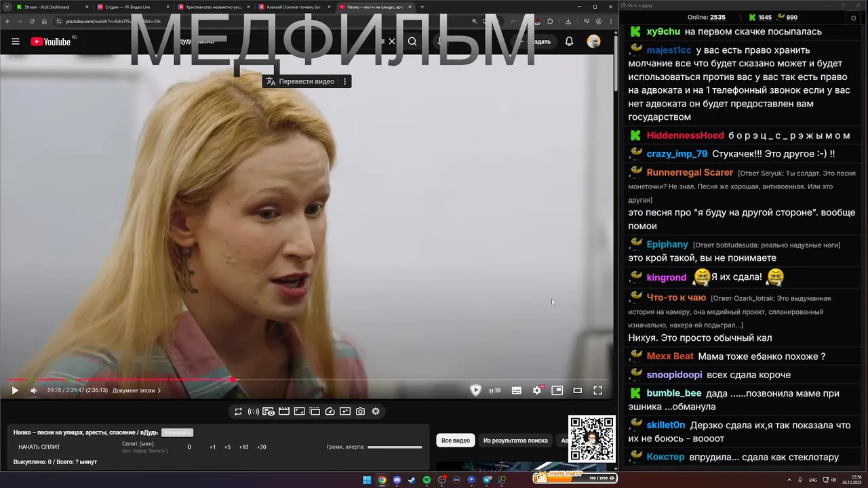The image size is (868, 488).
Task: Toggle volume booster icon in enhancer toolbar
Action: click(253, 411)
